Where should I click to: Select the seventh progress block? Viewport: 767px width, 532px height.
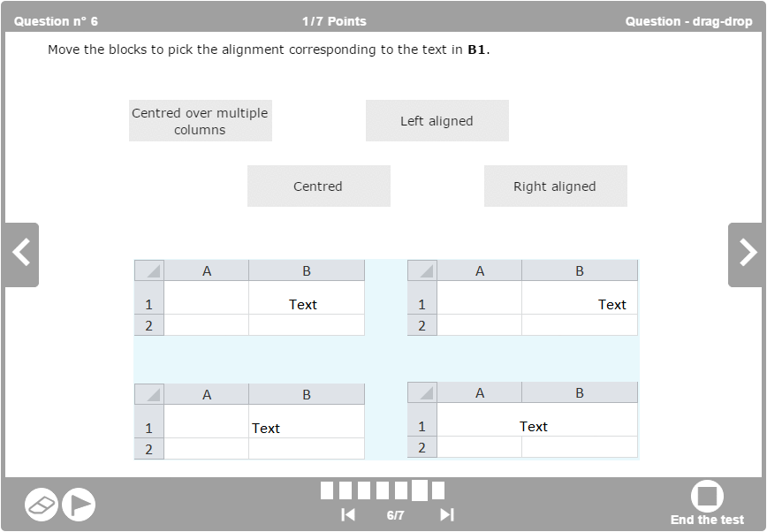pos(438,490)
